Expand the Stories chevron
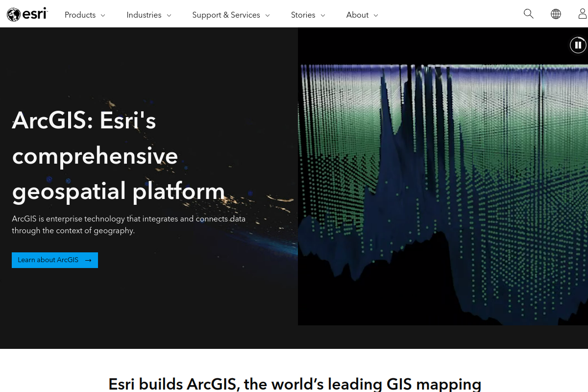Viewport: 588px width, 392px height. pyautogui.click(x=323, y=15)
